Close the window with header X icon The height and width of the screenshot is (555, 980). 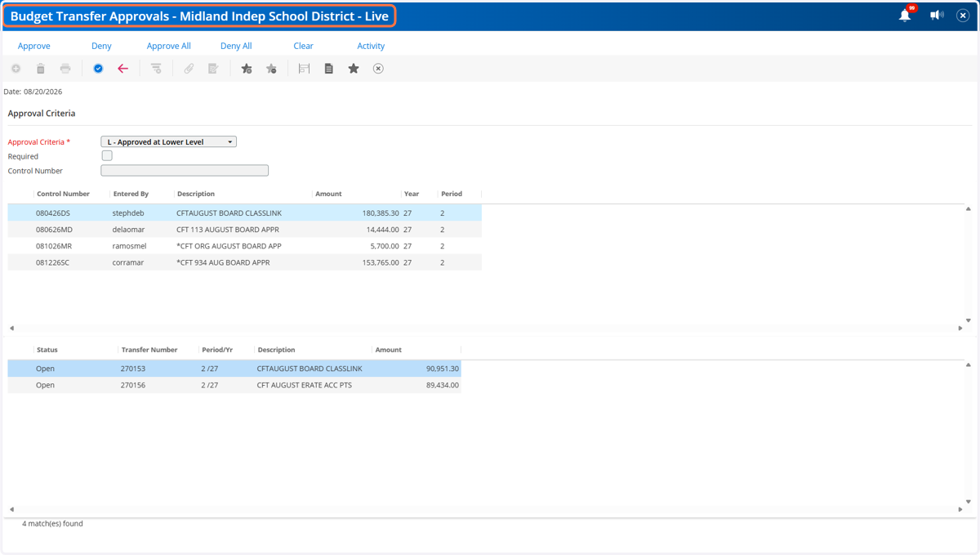tap(963, 15)
